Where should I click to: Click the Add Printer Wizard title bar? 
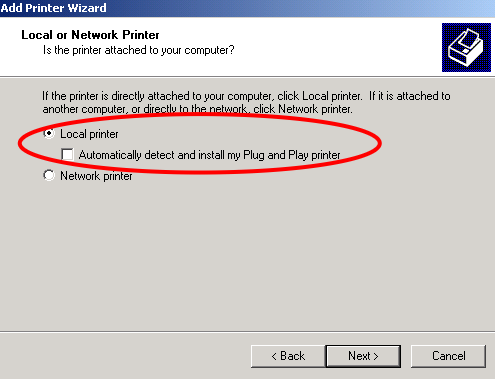tap(247, 8)
